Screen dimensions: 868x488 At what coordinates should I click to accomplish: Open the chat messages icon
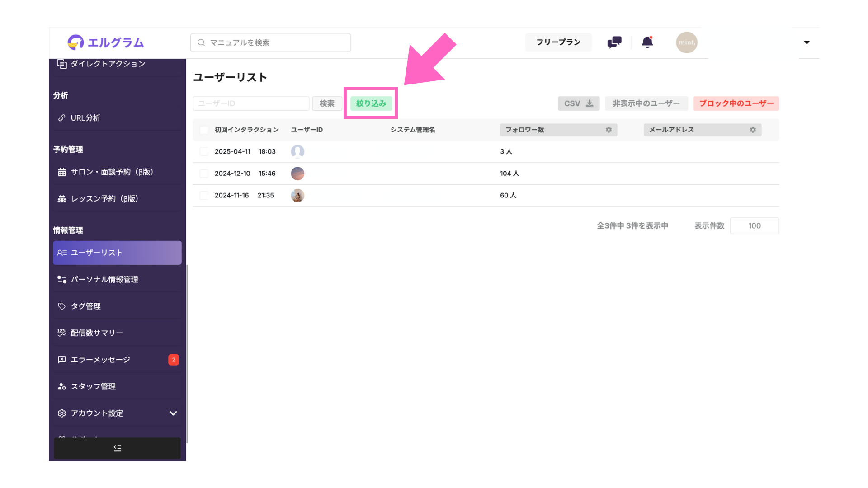[614, 42]
